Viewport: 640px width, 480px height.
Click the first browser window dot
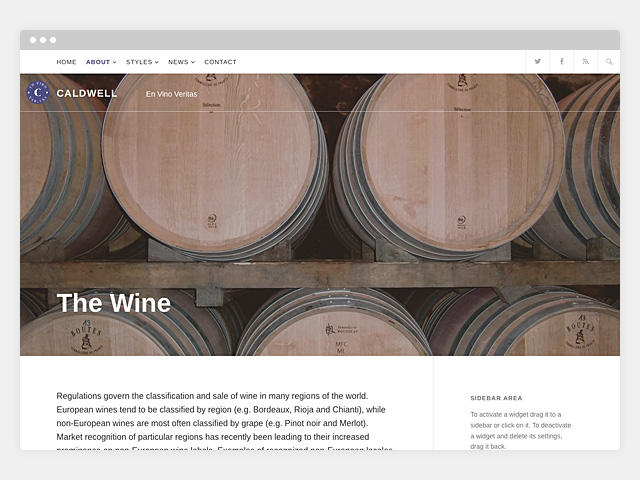pyautogui.click(x=33, y=40)
